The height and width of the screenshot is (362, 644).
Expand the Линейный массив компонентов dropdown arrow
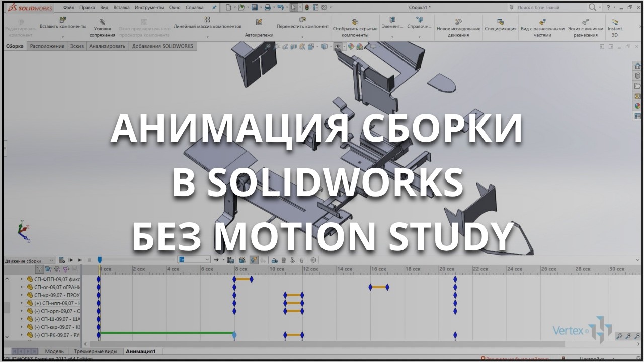point(207,36)
